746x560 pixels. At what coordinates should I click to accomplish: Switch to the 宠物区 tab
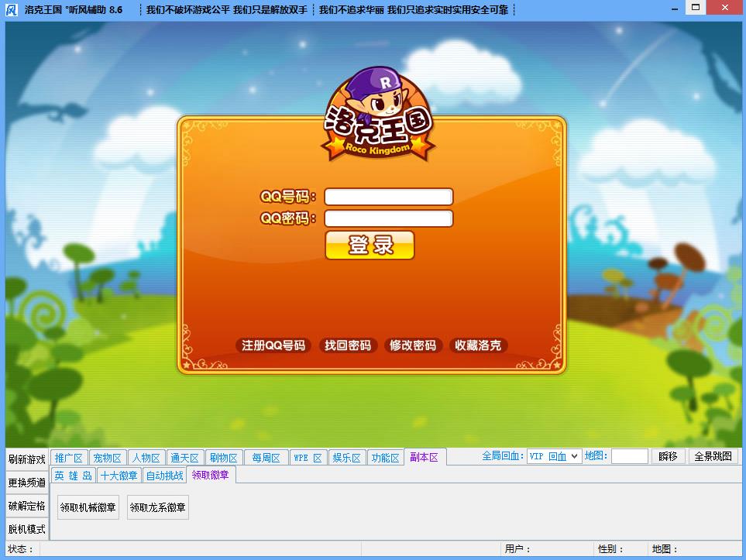pyautogui.click(x=107, y=458)
